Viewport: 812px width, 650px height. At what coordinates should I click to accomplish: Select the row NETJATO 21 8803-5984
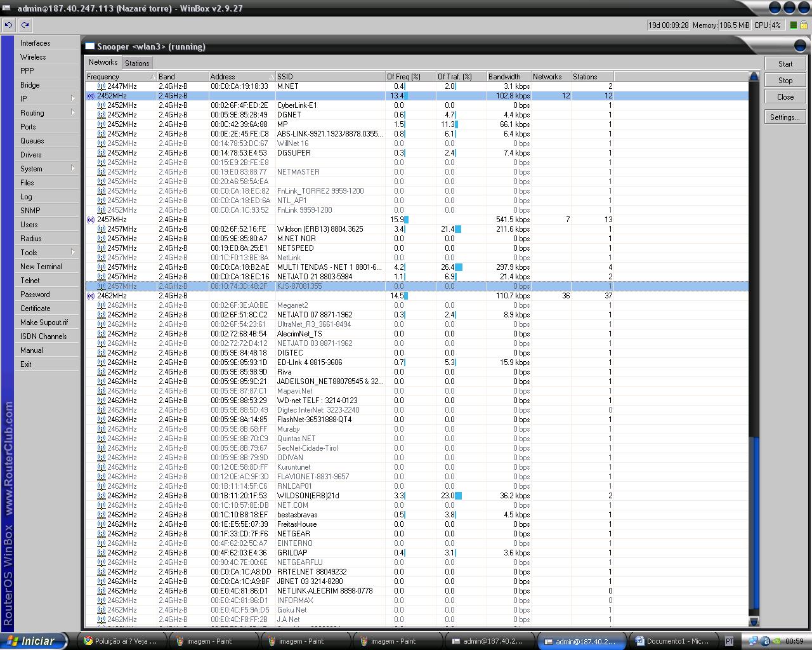tap(417, 277)
